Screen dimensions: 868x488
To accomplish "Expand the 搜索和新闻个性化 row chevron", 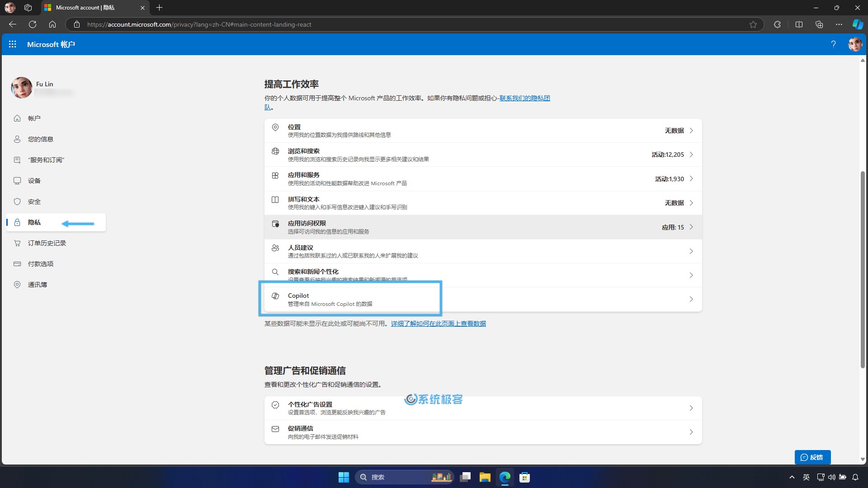I will (x=691, y=275).
